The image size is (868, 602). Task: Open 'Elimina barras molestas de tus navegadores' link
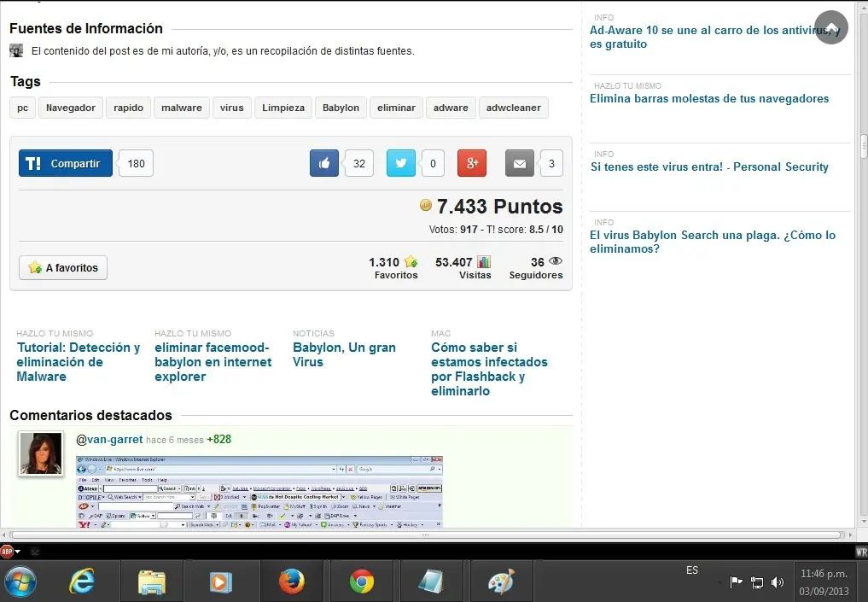click(x=709, y=98)
